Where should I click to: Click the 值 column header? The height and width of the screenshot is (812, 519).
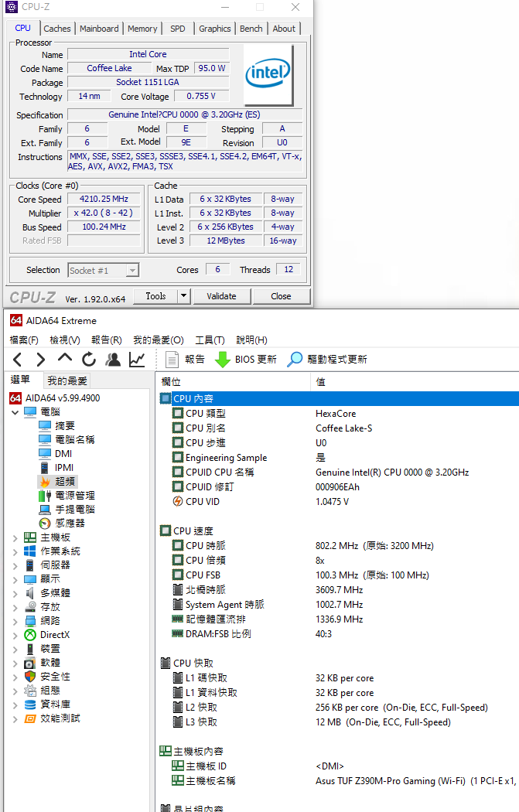coord(415,382)
